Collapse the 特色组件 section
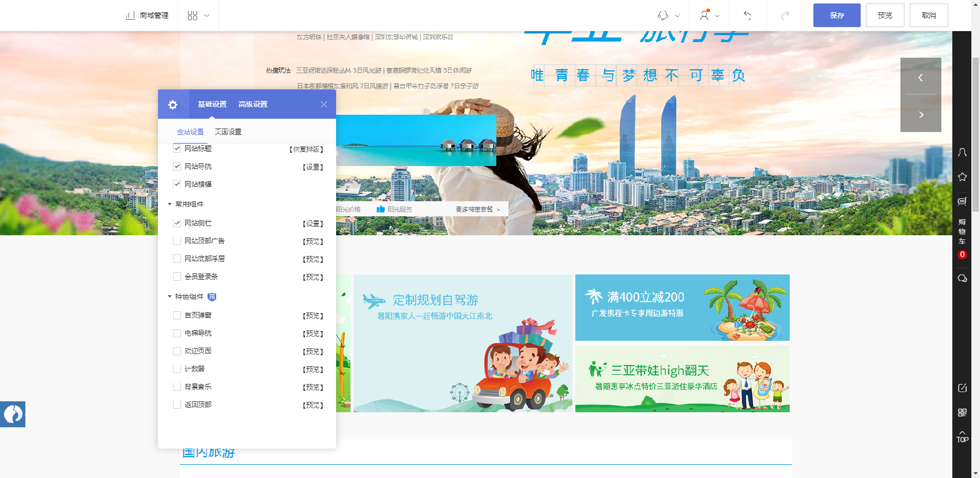This screenshot has width=980, height=478. (x=170, y=296)
